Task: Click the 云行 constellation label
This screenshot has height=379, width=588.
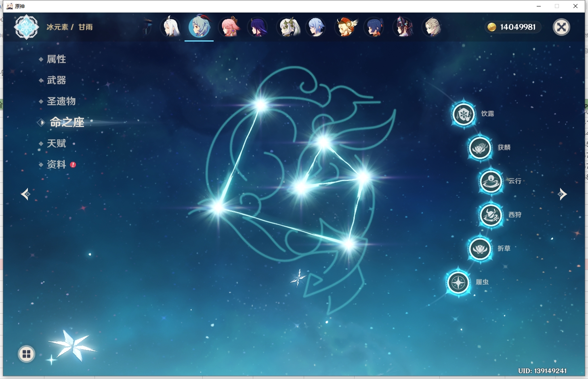Action: [515, 181]
